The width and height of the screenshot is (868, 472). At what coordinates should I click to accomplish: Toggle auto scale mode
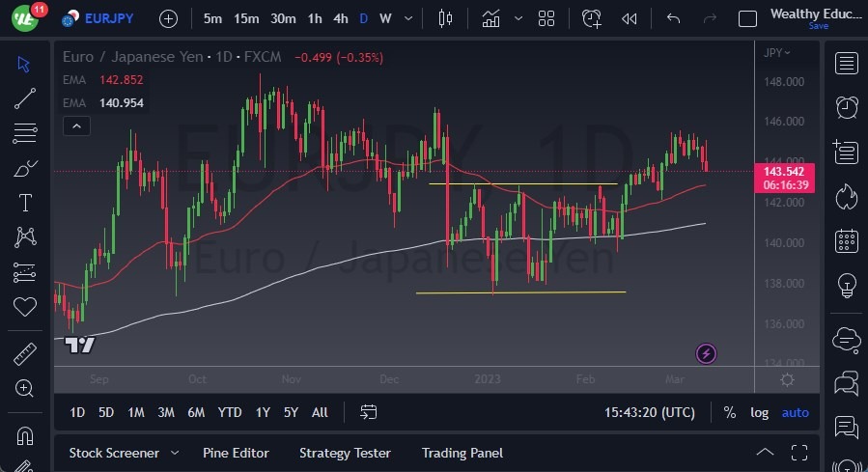[x=795, y=412]
